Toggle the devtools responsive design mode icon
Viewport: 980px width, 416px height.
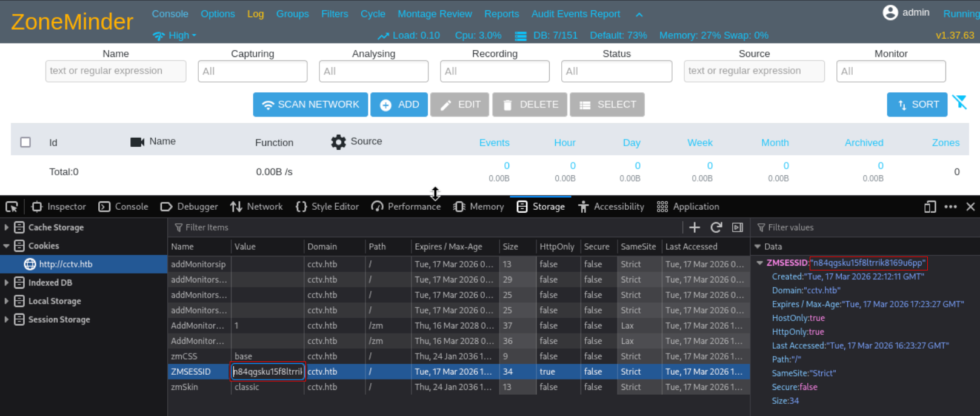point(930,207)
